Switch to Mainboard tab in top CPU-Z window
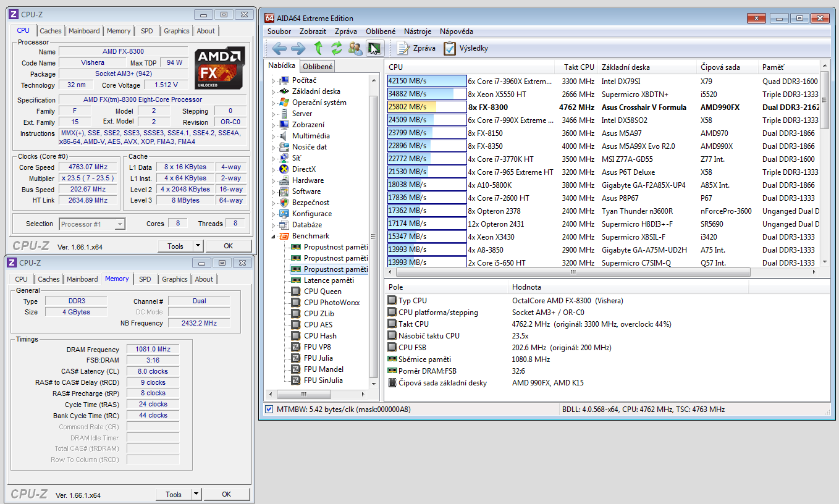The width and height of the screenshot is (839, 504). 84,31
